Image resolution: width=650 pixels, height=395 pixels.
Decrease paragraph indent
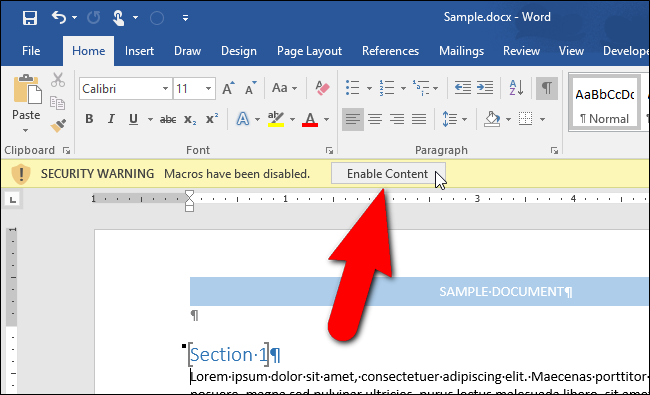point(463,88)
